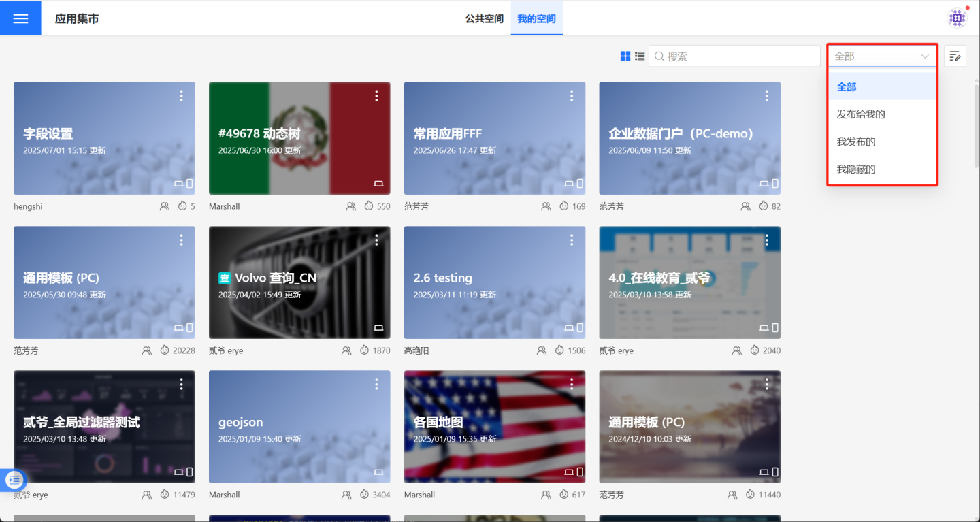This screenshot has width=980, height=522.
Task: Select 我隐藏的 filter option
Action: (x=856, y=169)
